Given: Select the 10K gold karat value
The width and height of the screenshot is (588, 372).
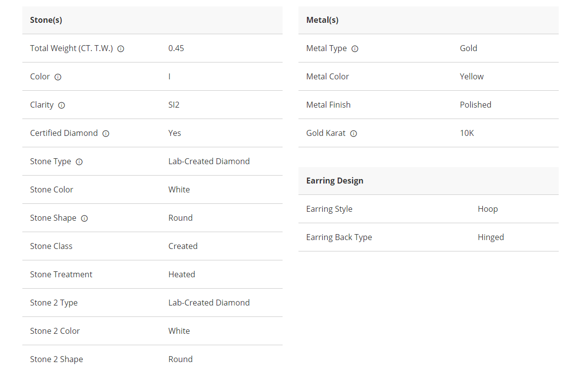Looking at the screenshot, I should (x=467, y=133).
